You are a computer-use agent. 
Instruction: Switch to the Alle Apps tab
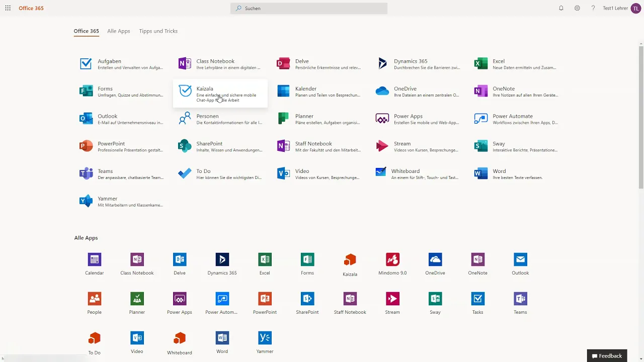tap(119, 31)
